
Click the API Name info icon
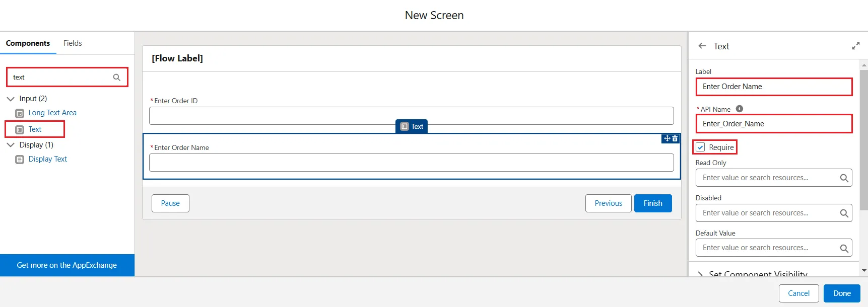pos(740,109)
